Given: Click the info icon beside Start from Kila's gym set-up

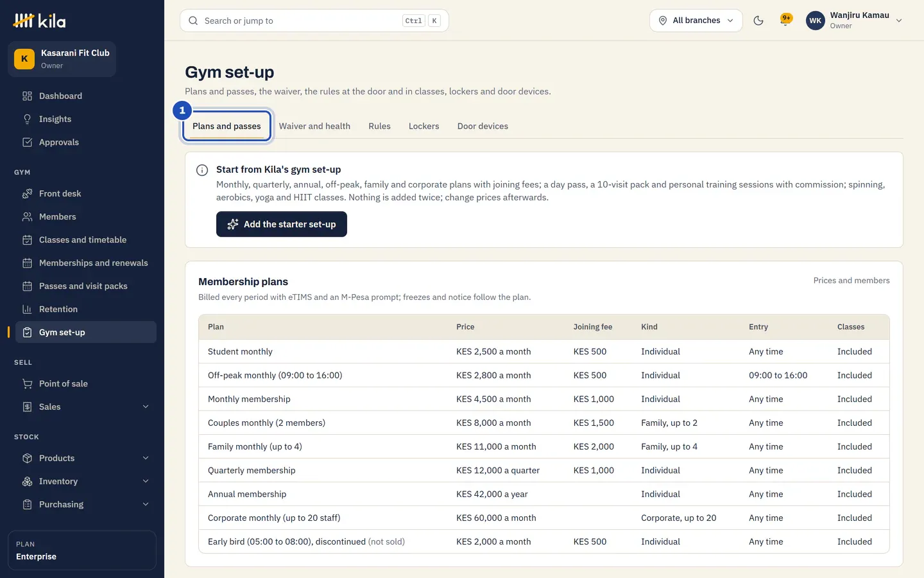Looking at the screenshot, I should tap(202, 170).
